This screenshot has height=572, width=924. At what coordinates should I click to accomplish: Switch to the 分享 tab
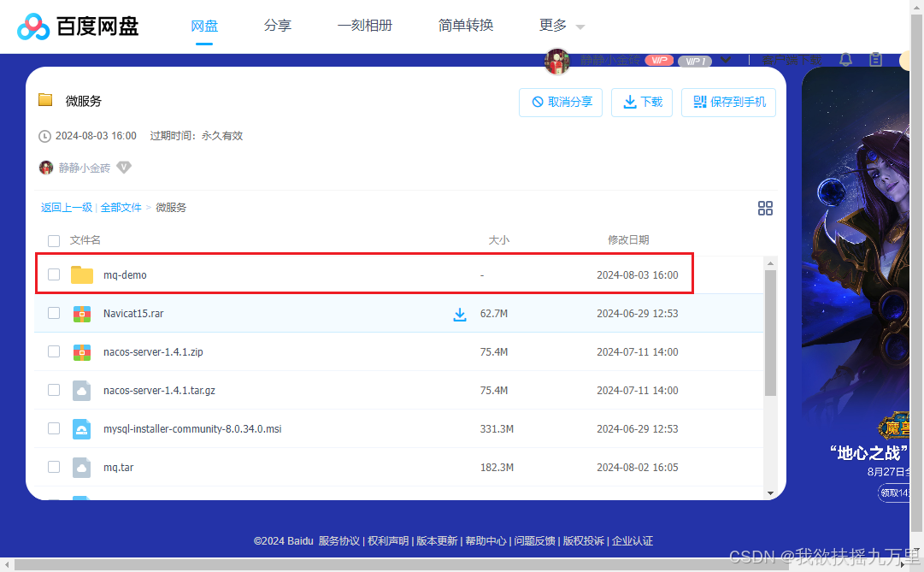(x=278, y=26)
